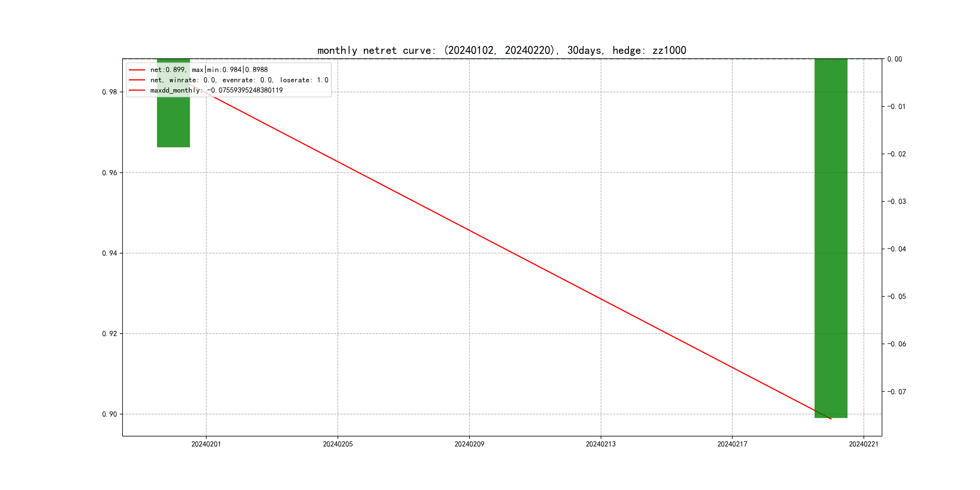Screen dimensions: 980x490
Task: Click the 20240213 x-axis label
Action: pyautogui.click(x=600, y=444)
